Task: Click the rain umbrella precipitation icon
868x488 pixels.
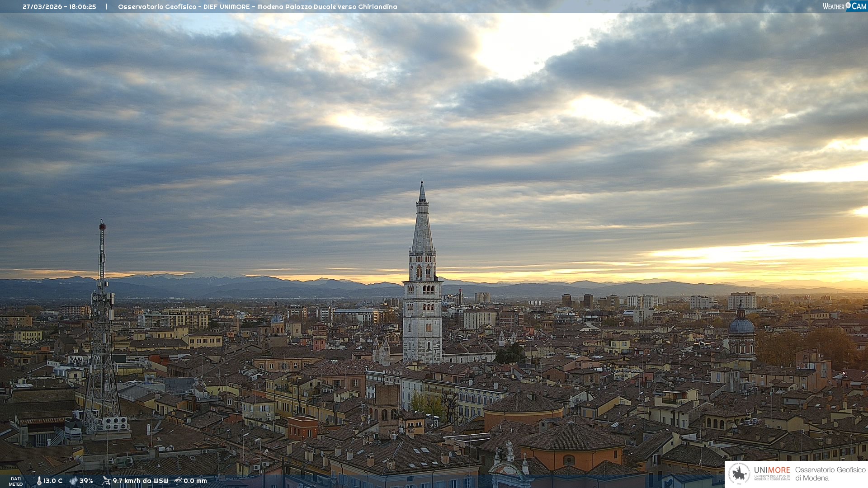Action: pyautogui.click(x=178, y=481)
